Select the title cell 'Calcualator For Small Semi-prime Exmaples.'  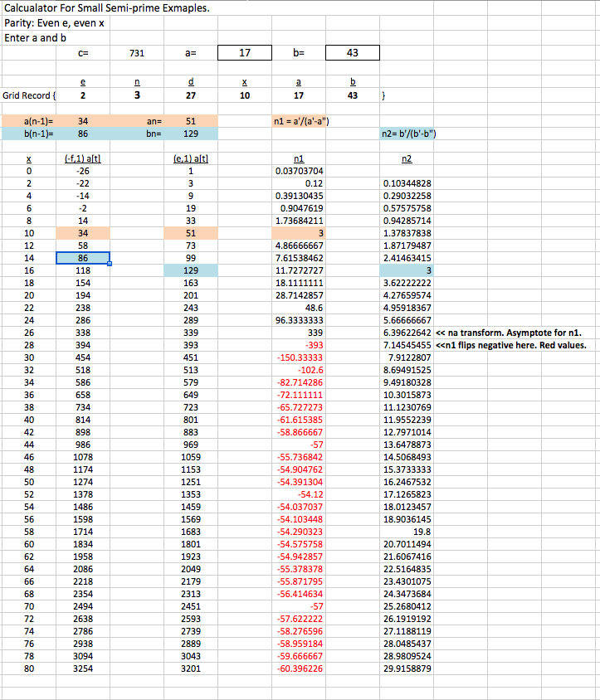point(107,8)
